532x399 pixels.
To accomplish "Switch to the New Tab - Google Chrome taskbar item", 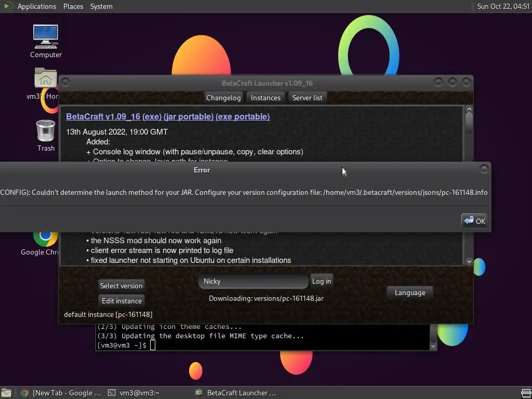I will point(60,393).
